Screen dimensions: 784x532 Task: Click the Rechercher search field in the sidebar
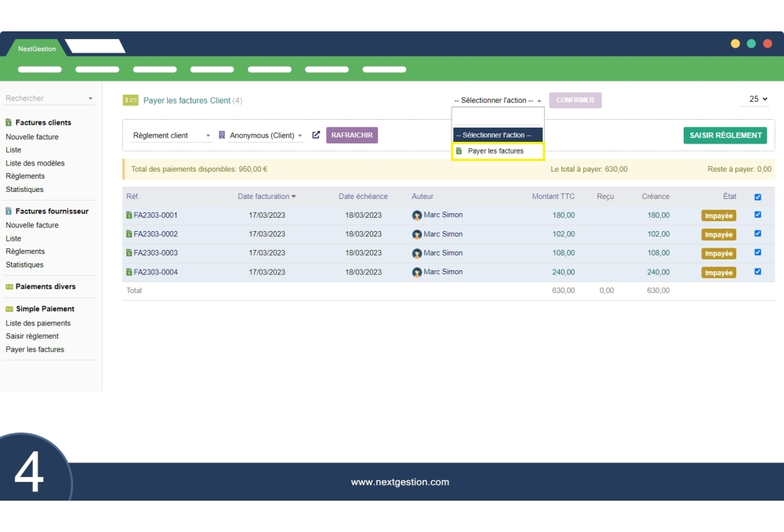[49, 99]
